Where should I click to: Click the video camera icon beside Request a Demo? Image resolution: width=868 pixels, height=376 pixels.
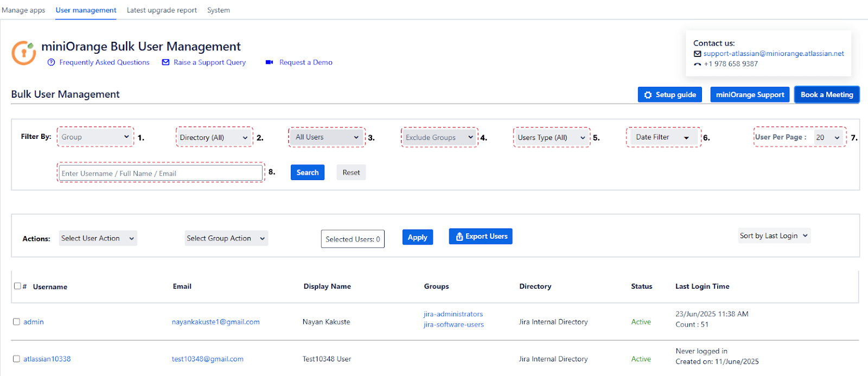tap(269, 62)
